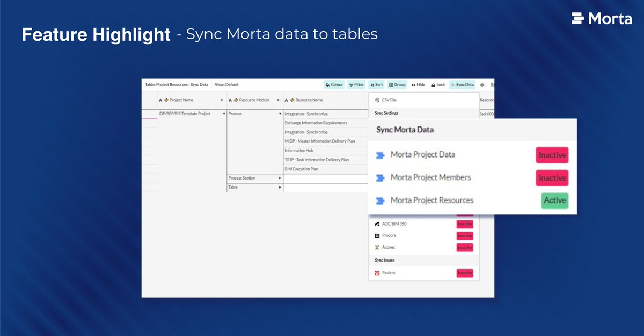The height and width of the screenshot is (336, 644).
Task: Select the TIDP - Task Information Delivery Plan cell
Action: click(326, 160)
